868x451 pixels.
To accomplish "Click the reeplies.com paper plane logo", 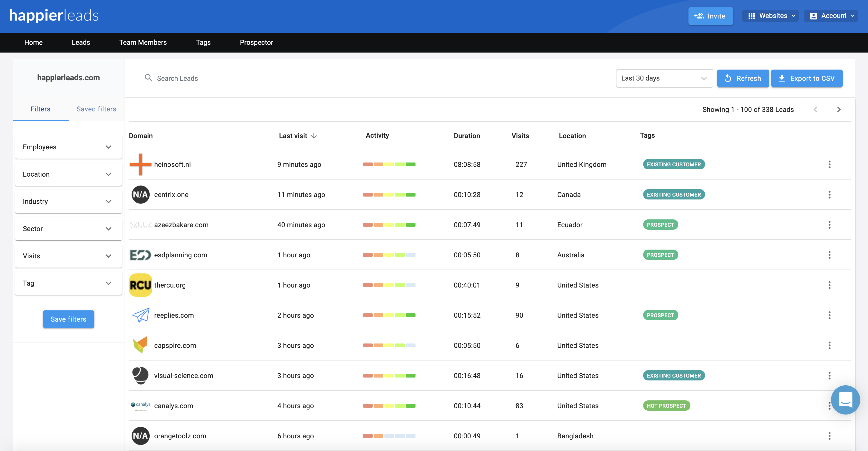I will click(x=141, y=315).
